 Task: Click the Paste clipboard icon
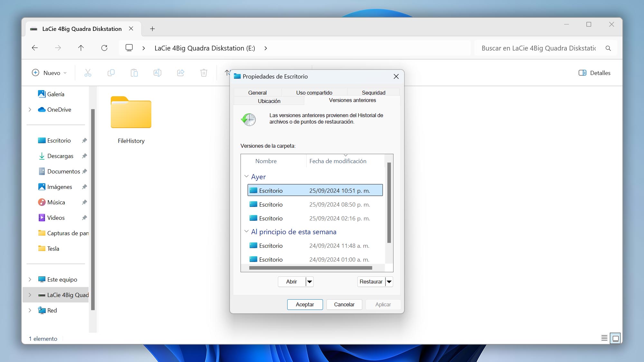click(x=134, y=73)
